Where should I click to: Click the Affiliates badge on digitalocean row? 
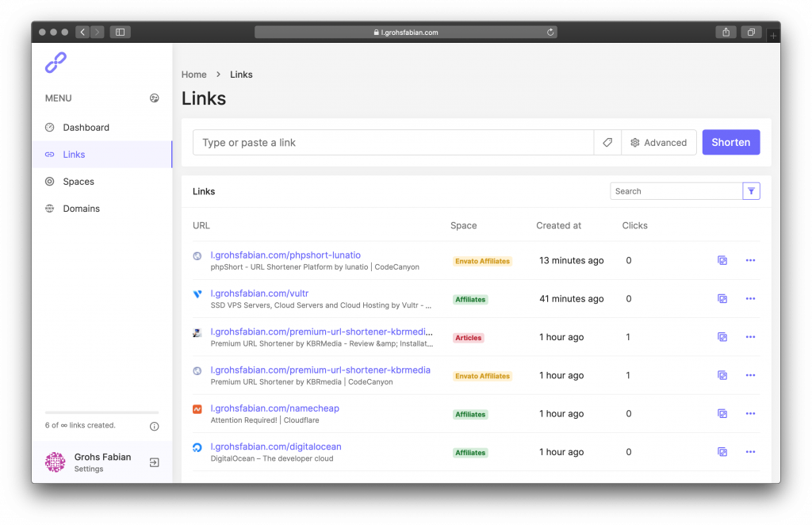tap(470, 453)
